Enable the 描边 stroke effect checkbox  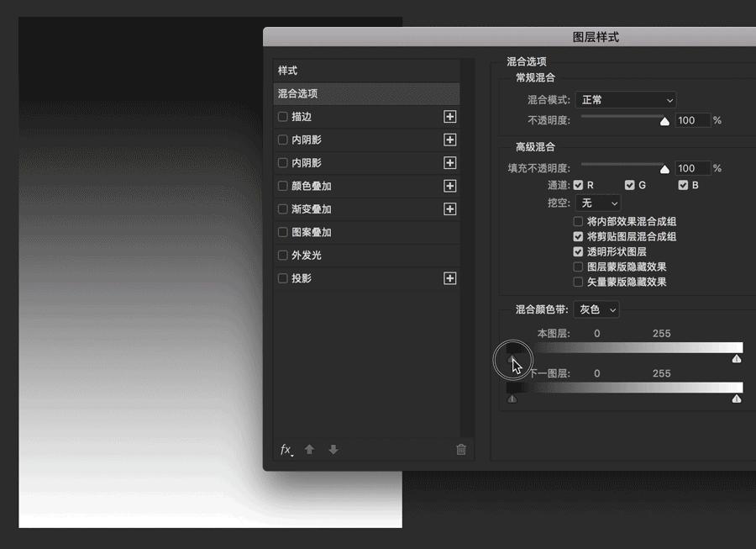pyautogui.click(x=281, y=117)
